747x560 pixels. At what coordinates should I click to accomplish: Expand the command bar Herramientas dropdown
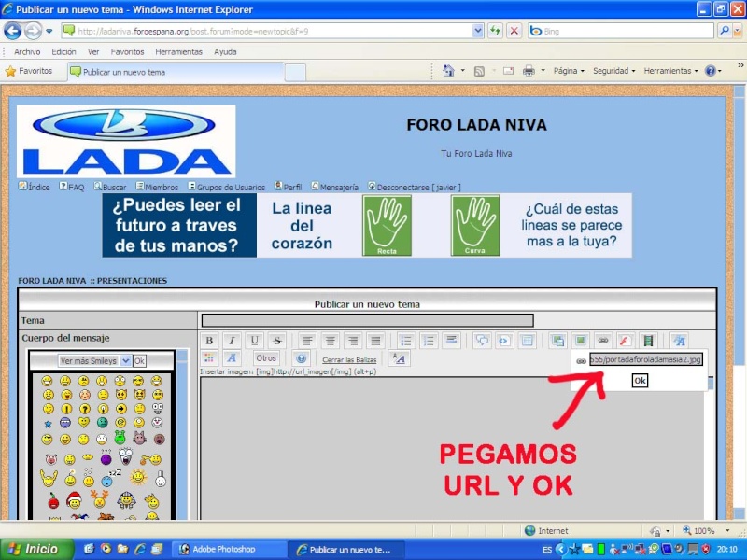[x=670, y=71]
